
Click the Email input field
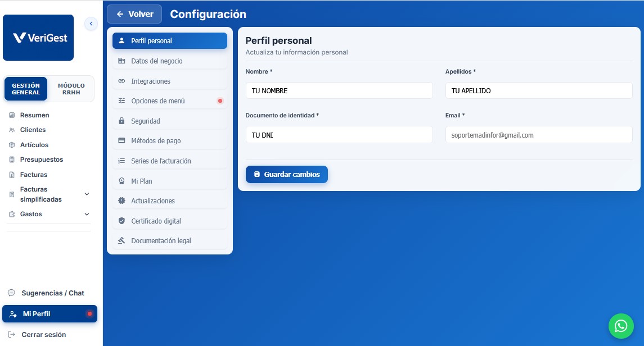[x=539, y=135]
